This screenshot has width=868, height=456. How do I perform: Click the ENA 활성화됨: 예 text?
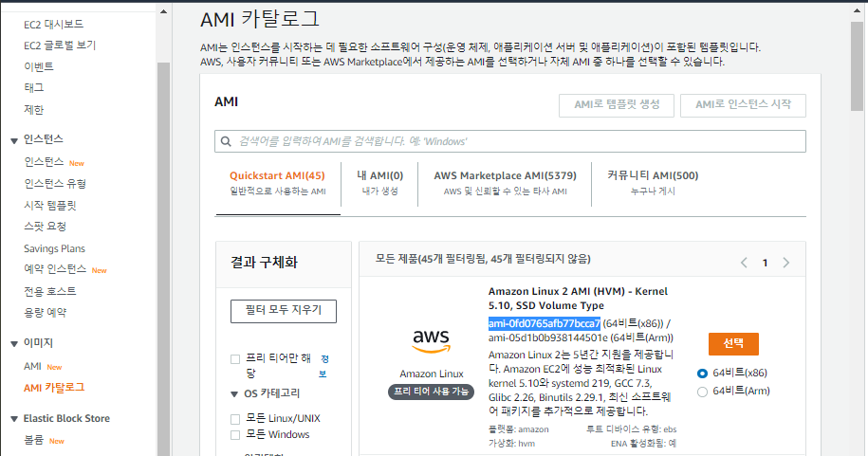(x=644, y=444)
